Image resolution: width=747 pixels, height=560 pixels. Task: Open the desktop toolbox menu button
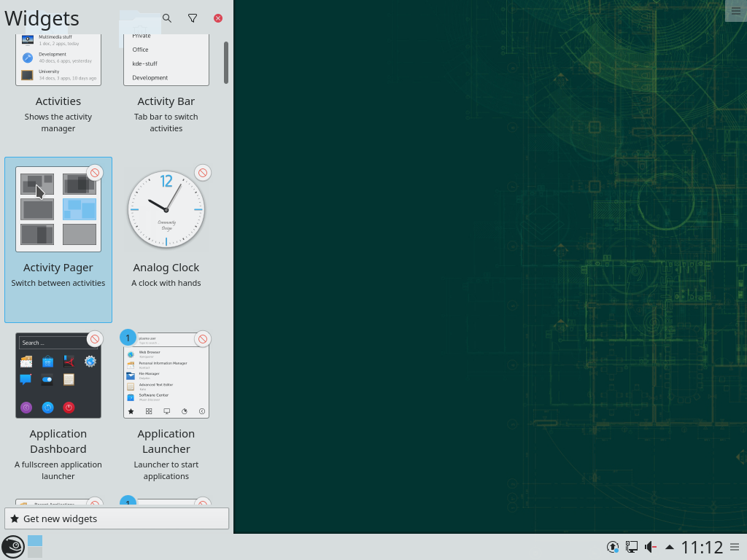click(x=735, y=11)
